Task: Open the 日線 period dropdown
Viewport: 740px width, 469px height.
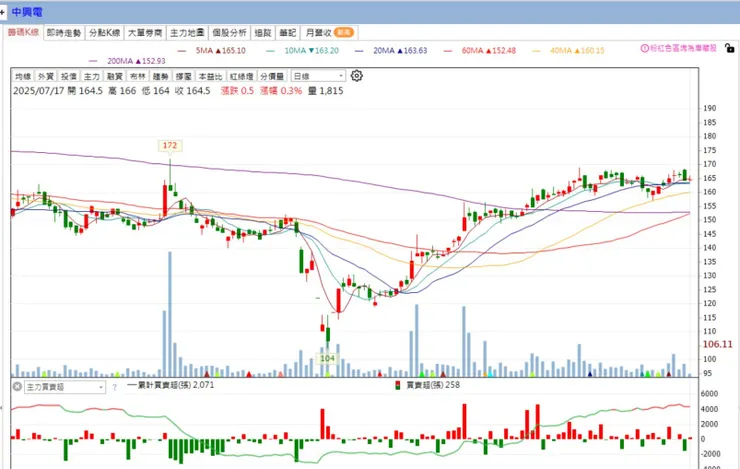Action: click(x=318, y=76)
